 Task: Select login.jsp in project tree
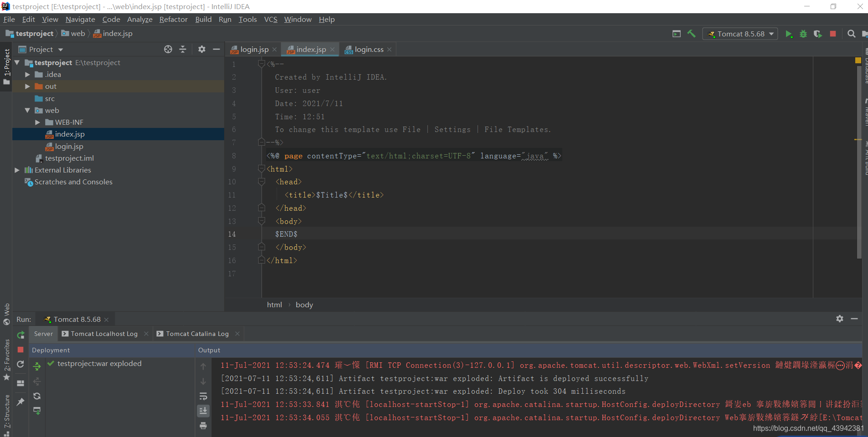coord(69,147)
